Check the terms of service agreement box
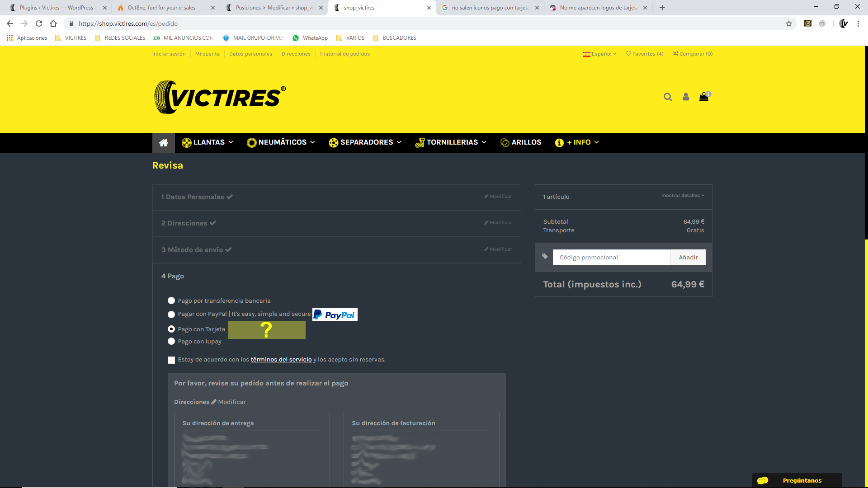 (x=171, y=360)
